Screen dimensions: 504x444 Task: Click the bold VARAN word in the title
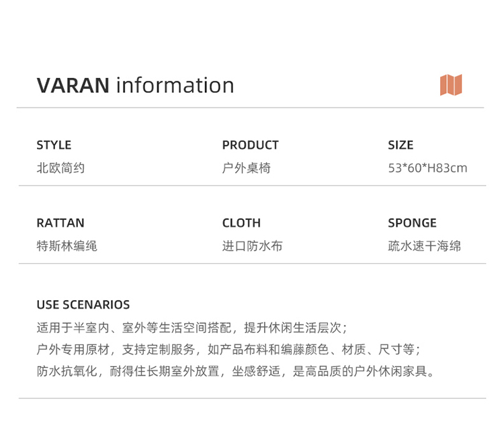point(73,85)
